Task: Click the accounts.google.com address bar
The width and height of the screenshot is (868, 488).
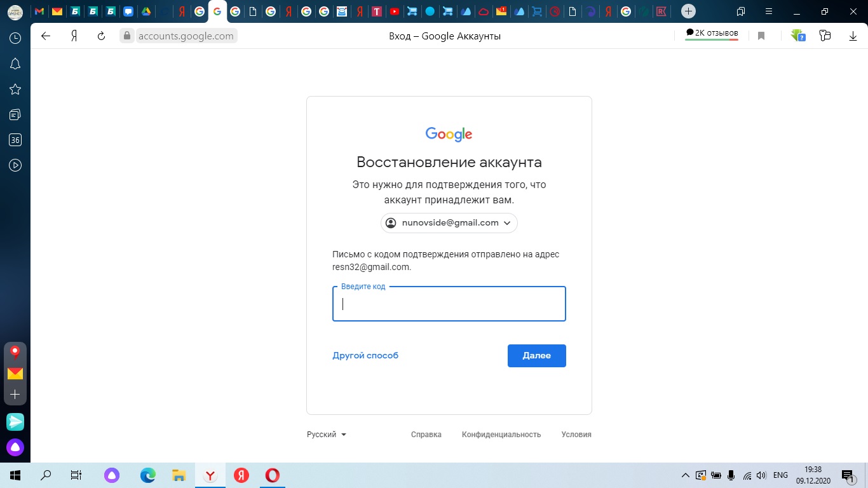Action: coord(186,36)
